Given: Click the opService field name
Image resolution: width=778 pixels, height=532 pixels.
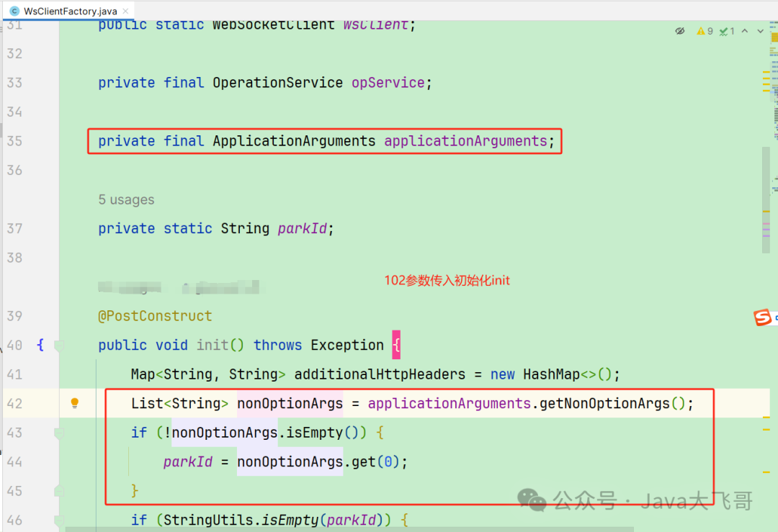Looking at the screenshot, I should pyautogui.click(x=388, y=83).
